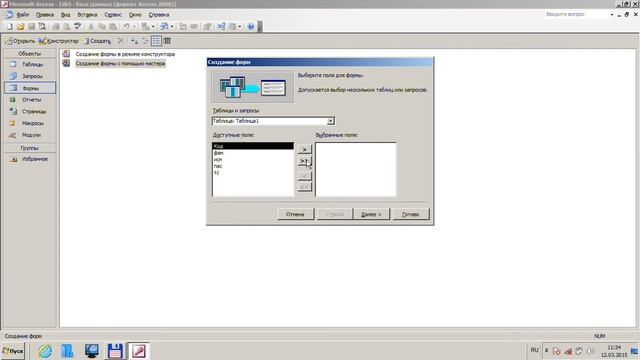
Task: Click 'Создание формы в режиме конструктора' entry
Action: pyautogui.click(x=125, y=54)
